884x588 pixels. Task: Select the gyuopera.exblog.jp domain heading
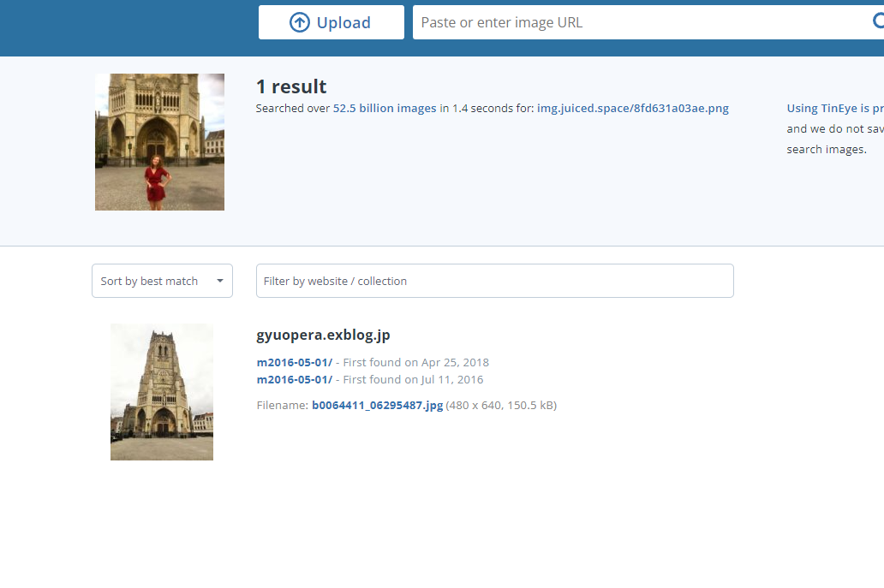point(323,335)
